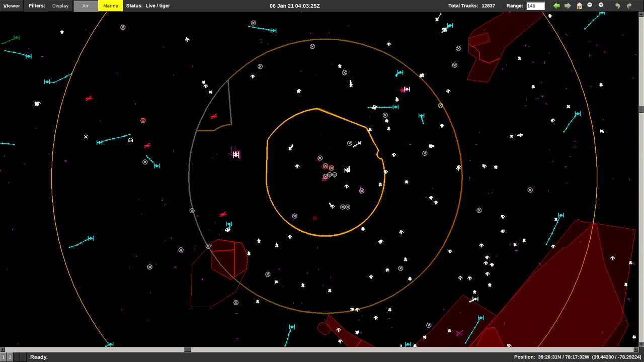This screenshot has height=362, width=644.
Task: Select the magenta X marker in the red zone
Action: point(459,333)
